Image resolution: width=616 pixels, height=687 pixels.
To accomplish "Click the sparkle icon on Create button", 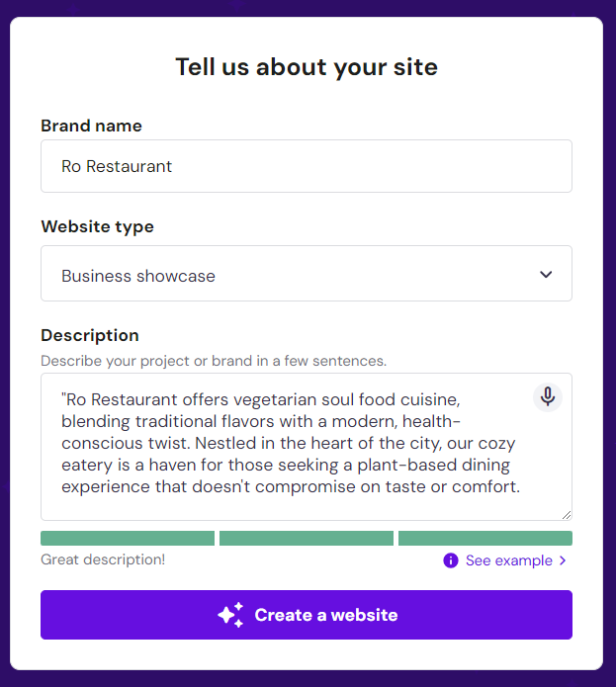I will tap(230, 615).
